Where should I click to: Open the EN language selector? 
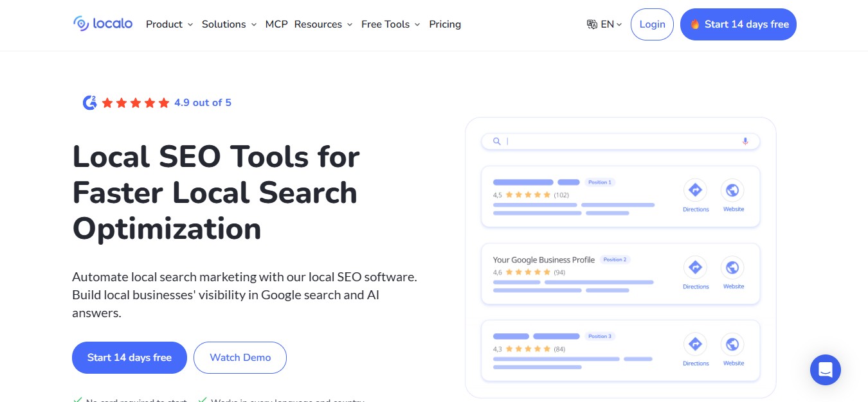point(604,24)
